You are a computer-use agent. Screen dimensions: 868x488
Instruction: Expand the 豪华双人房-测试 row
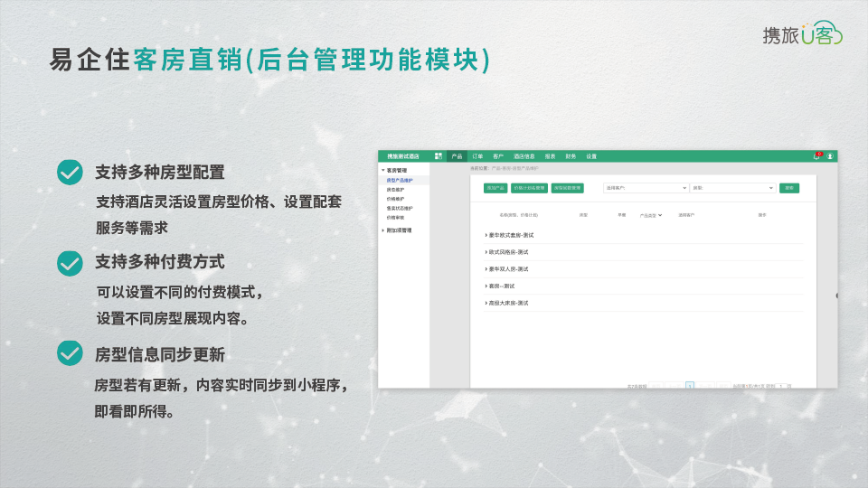pos(506,269)
